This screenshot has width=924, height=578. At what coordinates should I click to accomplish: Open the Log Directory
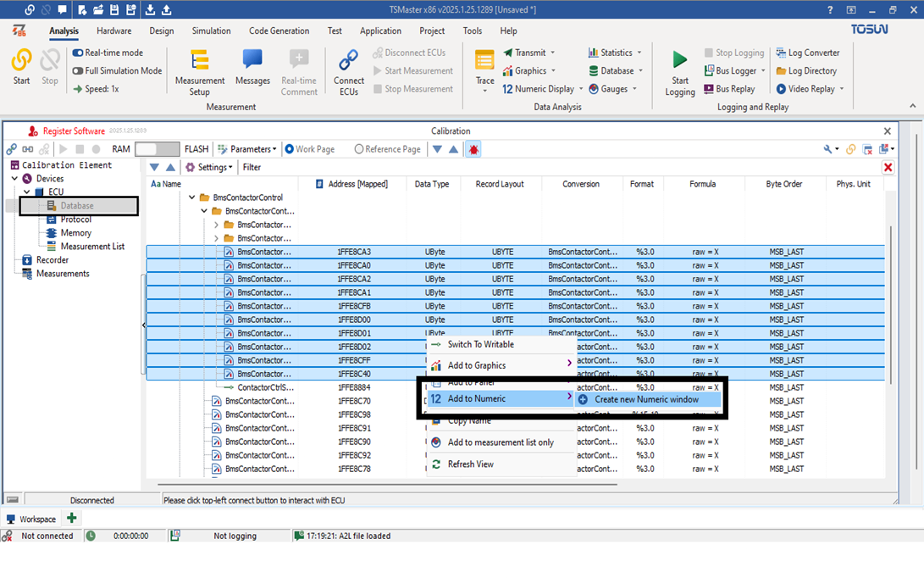[806, 71]
